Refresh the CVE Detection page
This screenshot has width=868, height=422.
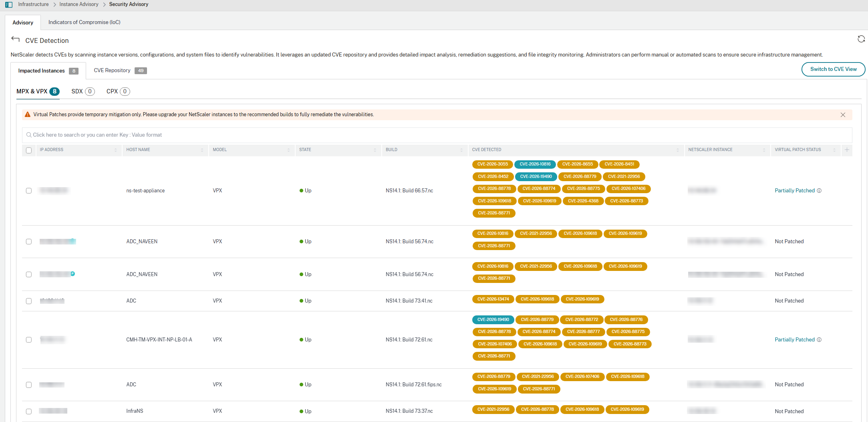click(x=861, y=39)
